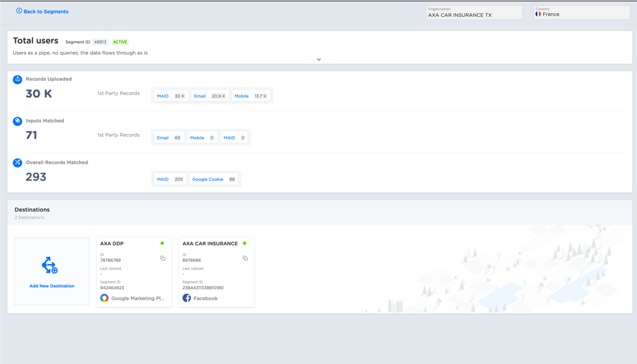
Task: Click the ID value 78786789
Action: pyautogui.click(x=110, y=260)
